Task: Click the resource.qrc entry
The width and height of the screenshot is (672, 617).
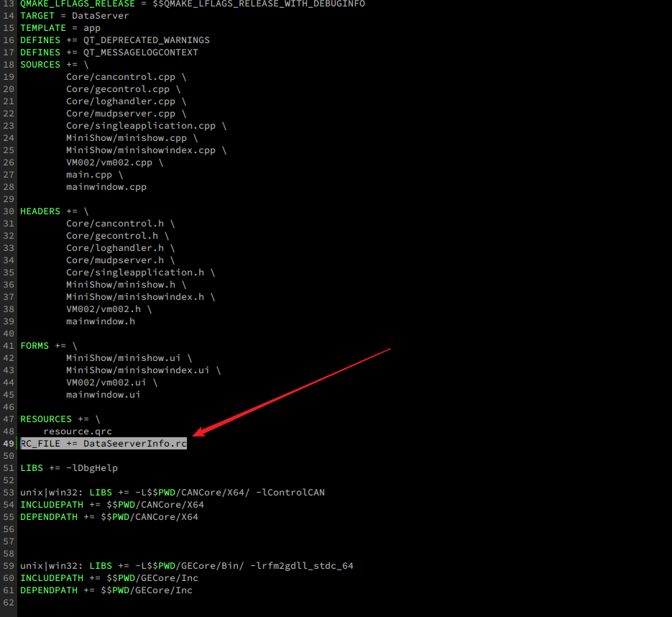Action: click(78, 431)
